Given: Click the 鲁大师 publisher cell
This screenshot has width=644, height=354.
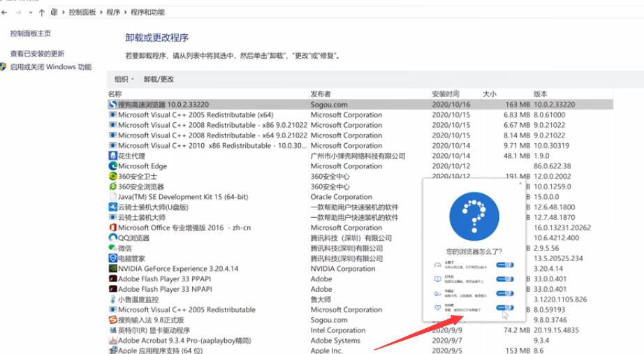Looking at the screenshot, I should pos(321,300).
